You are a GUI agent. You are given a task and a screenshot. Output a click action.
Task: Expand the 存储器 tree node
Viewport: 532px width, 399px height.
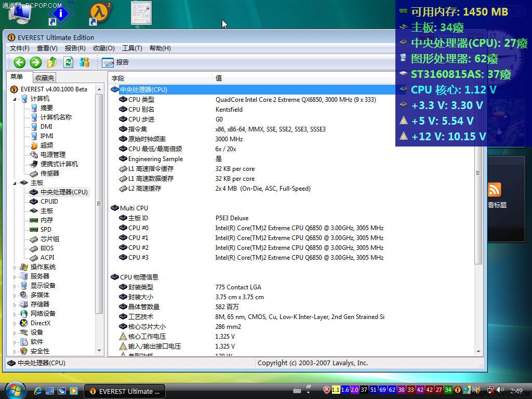pos(15,304)
